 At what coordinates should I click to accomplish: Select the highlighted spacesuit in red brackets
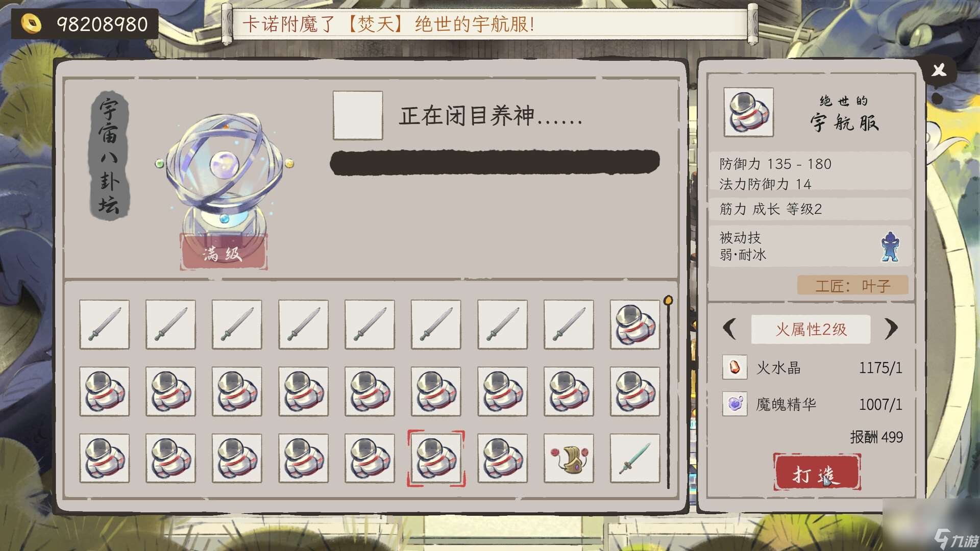(436, 458)
